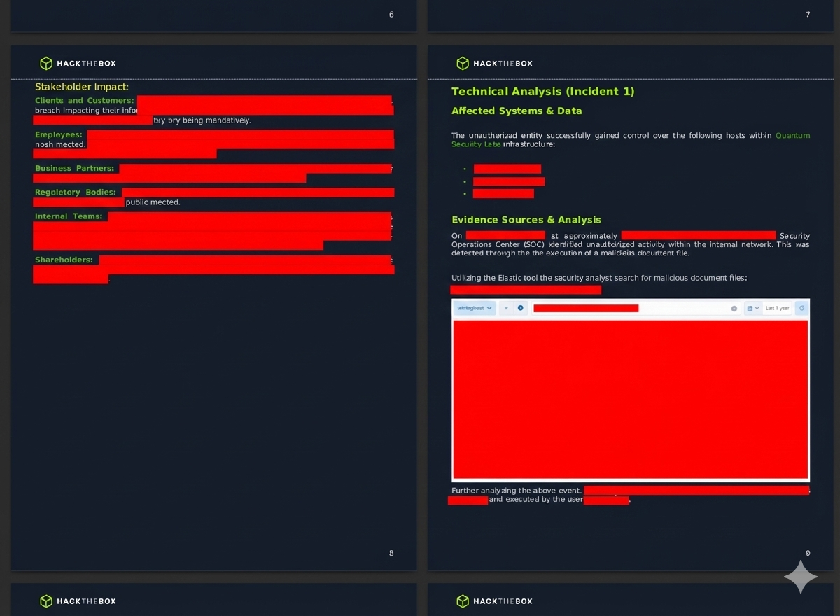Click the Hack The Box logo bottom left page
Screen dimensions: 840x616
tap(78, 601)
